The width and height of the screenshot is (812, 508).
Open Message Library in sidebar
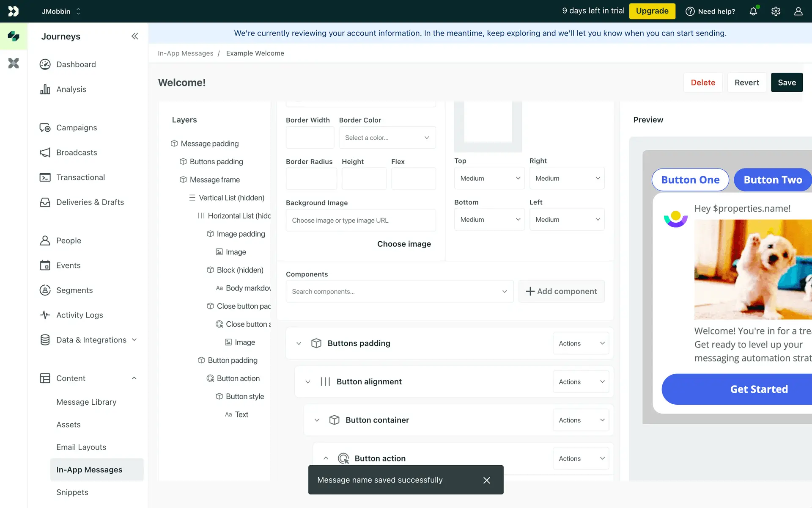pos(86,402)
